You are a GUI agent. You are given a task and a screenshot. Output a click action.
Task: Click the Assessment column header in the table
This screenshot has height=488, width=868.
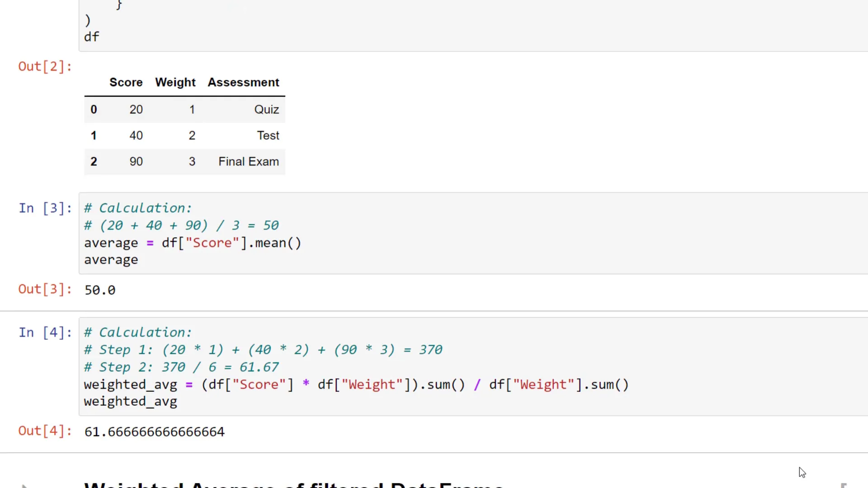[244, 82]
